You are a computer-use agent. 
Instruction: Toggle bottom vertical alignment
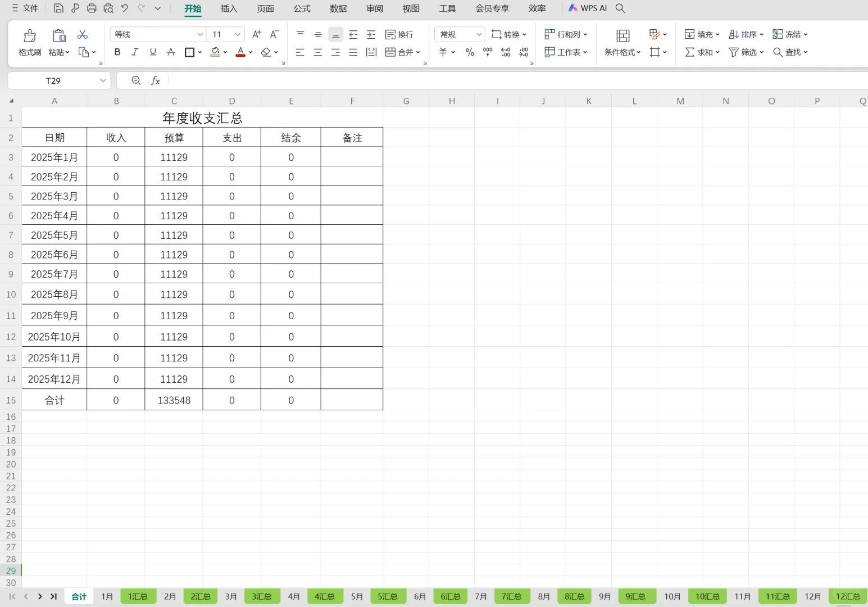335,34
